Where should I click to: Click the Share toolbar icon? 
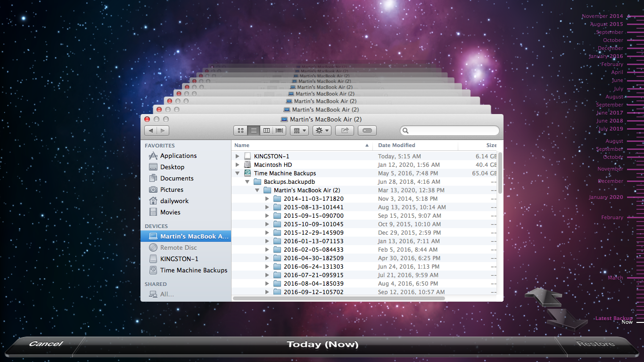(x=345, y=131)
